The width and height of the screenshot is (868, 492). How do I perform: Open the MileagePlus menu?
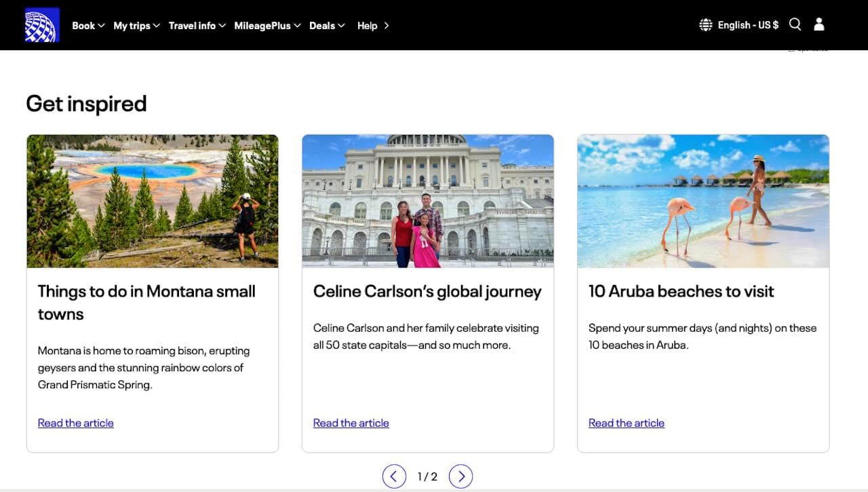[x=267, y=26]
